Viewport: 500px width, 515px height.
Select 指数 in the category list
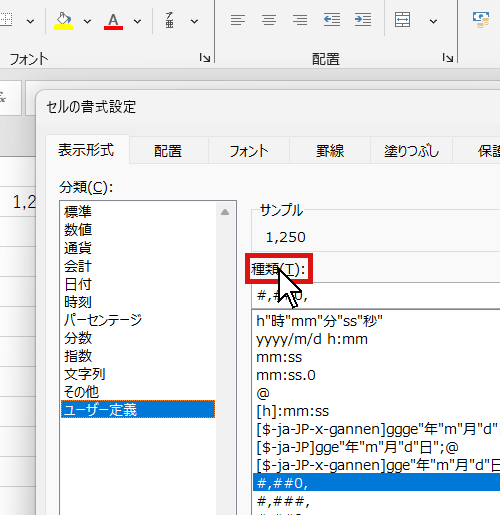(138, 356)
